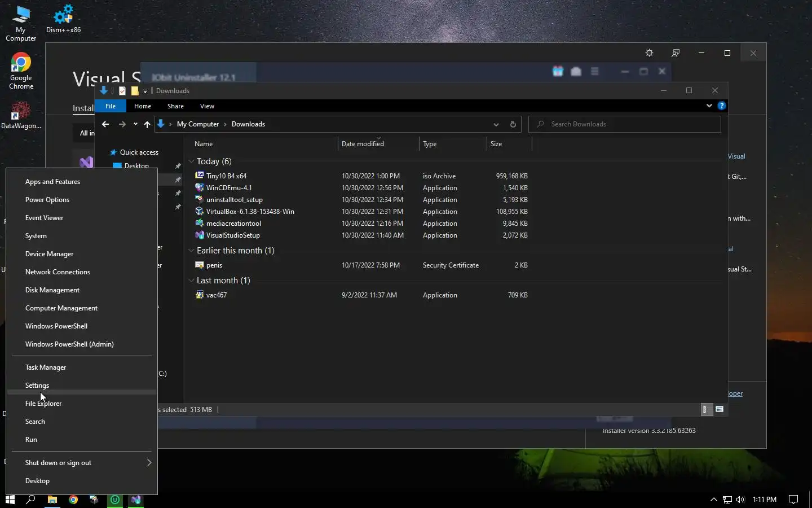Image resolution: width=812 pixels, height=508 pixels.
Task: Open Chrome from the taskbar
Action: [73, 500]
